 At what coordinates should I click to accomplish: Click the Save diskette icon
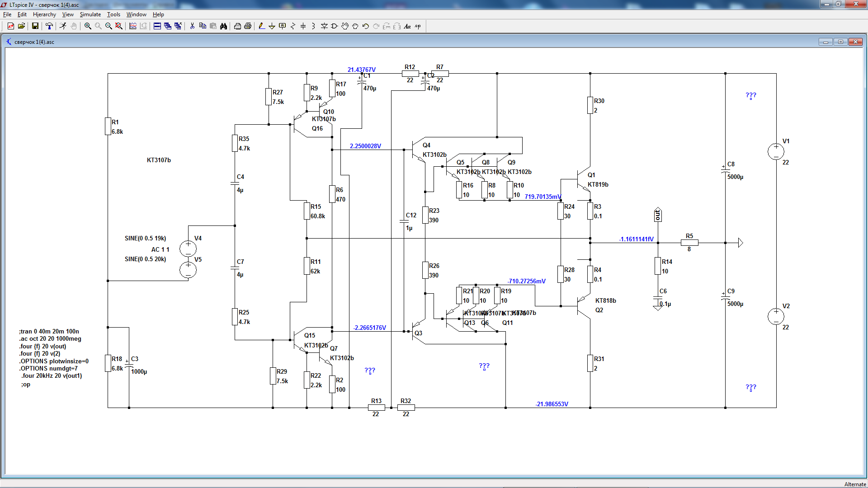[35, 26]
